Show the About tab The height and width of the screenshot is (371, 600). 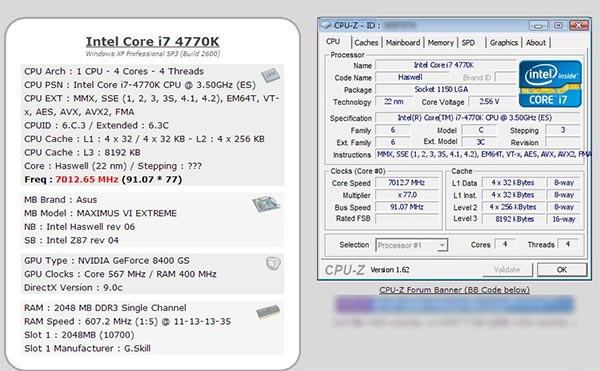[536, 43]
